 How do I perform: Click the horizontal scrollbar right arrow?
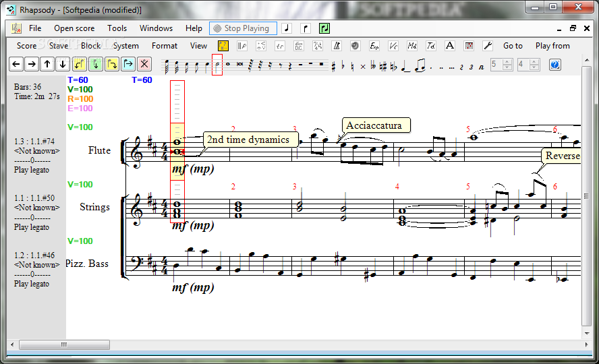[587, 344]
